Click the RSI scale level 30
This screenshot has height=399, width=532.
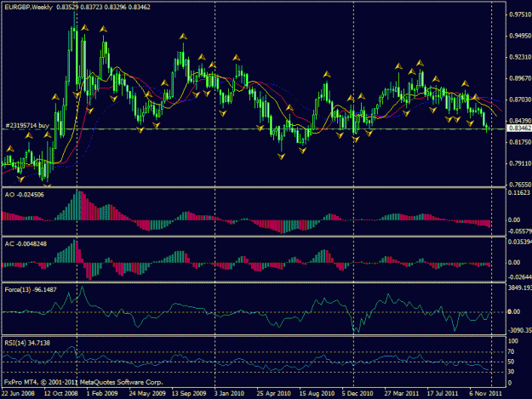(x=512, y=372)
